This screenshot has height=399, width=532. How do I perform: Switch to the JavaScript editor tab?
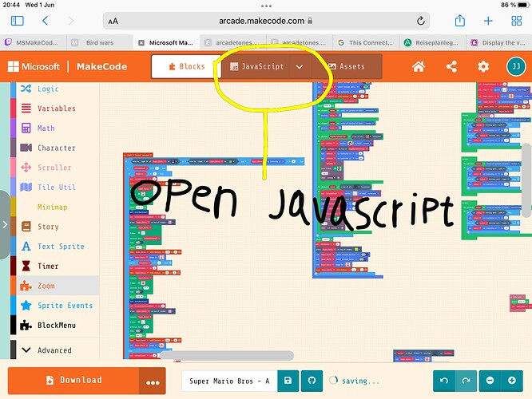(257, 66)
